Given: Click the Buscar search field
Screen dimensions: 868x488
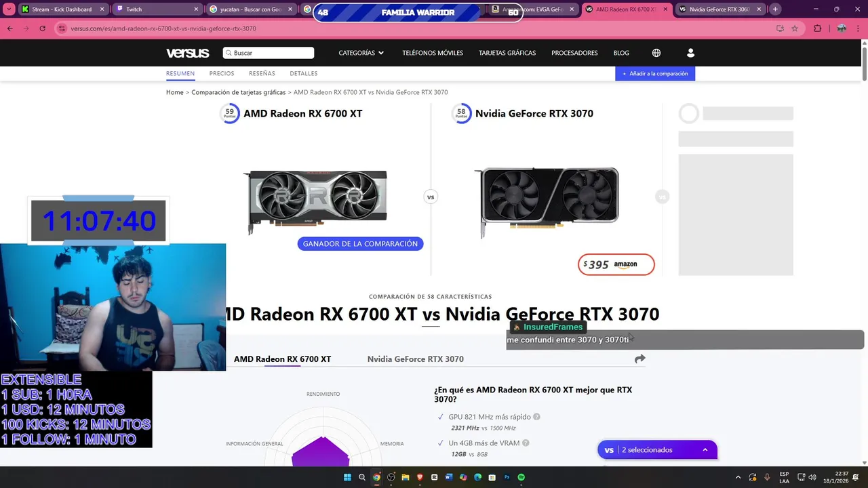Looking at the screenshot, I should 269,53.
